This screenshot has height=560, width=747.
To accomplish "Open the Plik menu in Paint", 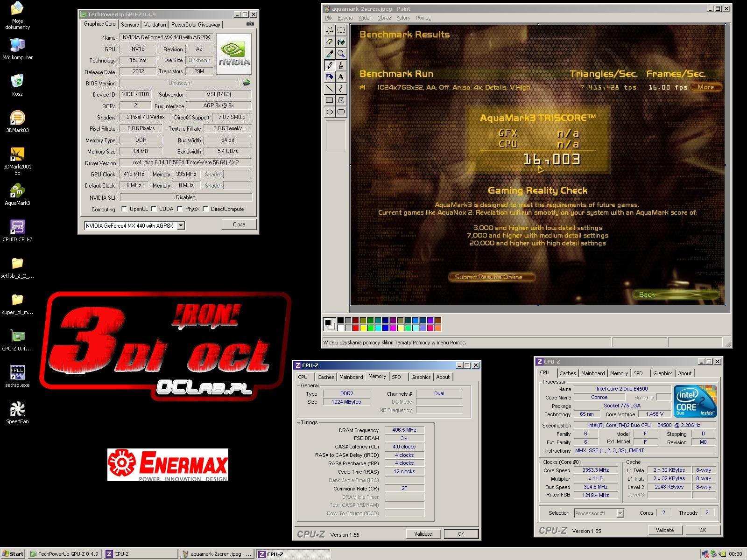I will pyautogui.click(x=329, y=18).
